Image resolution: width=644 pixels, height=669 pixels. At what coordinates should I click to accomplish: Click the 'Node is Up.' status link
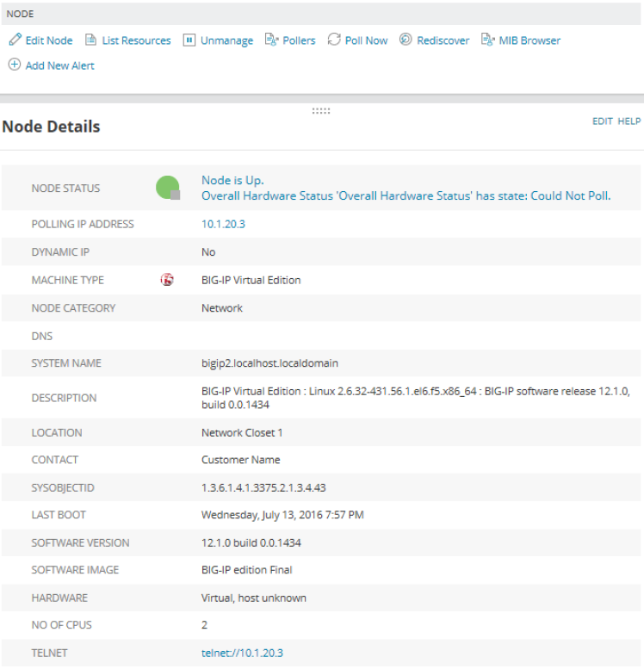(232, 180)
